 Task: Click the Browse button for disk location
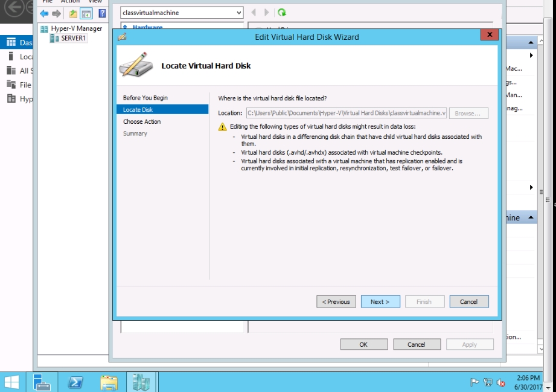click(468, 113)
